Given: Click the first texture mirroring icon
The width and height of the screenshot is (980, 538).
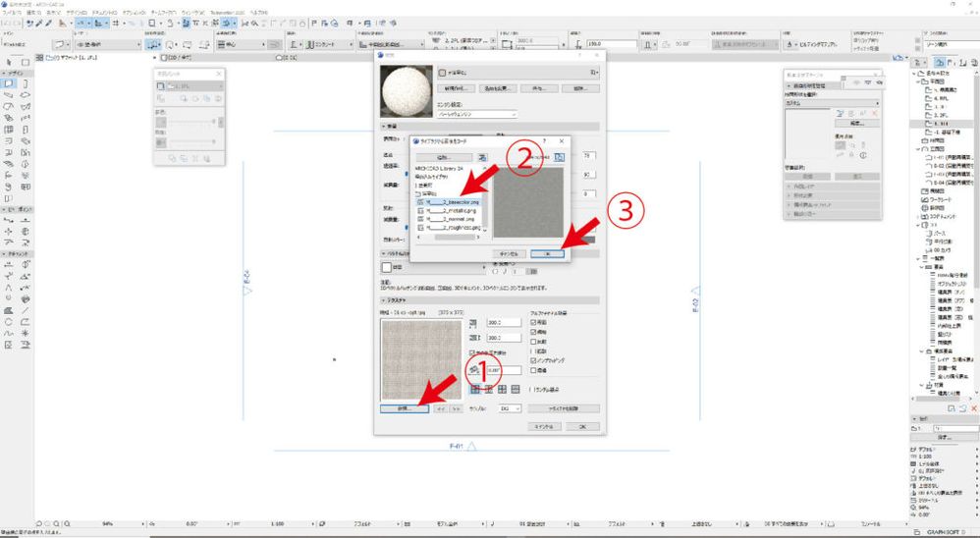Looking at the screenshot, I should coord(475,390).
